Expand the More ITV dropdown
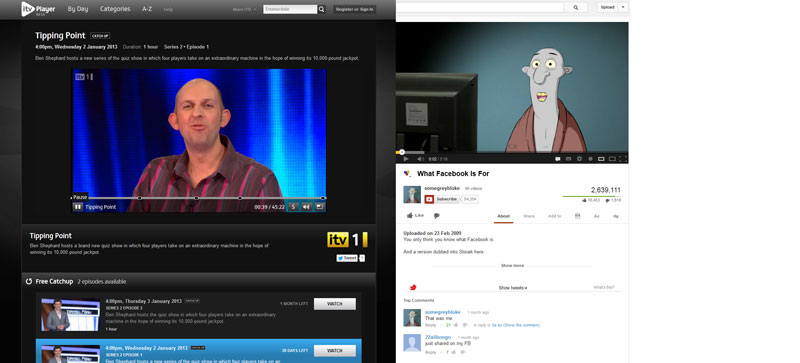Viewport: 800px width, 363px height. (245, 9)
